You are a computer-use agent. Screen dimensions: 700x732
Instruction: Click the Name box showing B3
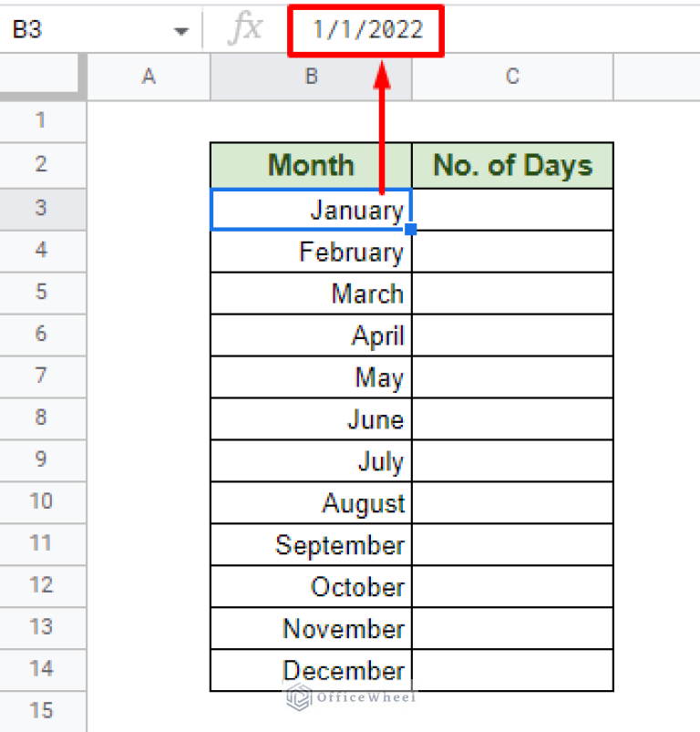coord(82,30)
